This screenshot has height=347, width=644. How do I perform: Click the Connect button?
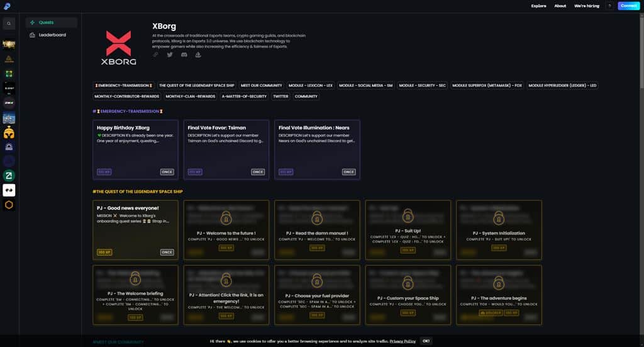click(x=628, y=6)
